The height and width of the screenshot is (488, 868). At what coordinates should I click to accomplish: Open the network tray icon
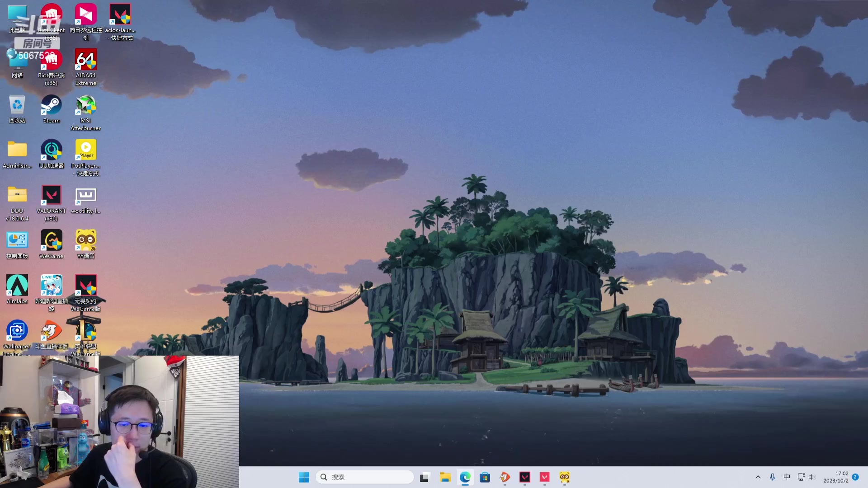[x=801, y=477]
